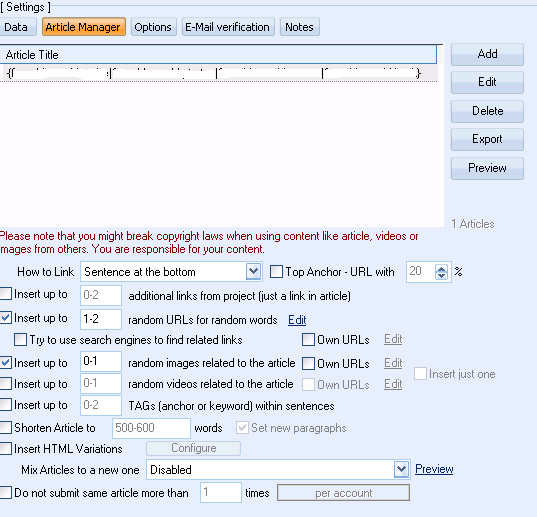Preview the selected article button

pos(487,168)
